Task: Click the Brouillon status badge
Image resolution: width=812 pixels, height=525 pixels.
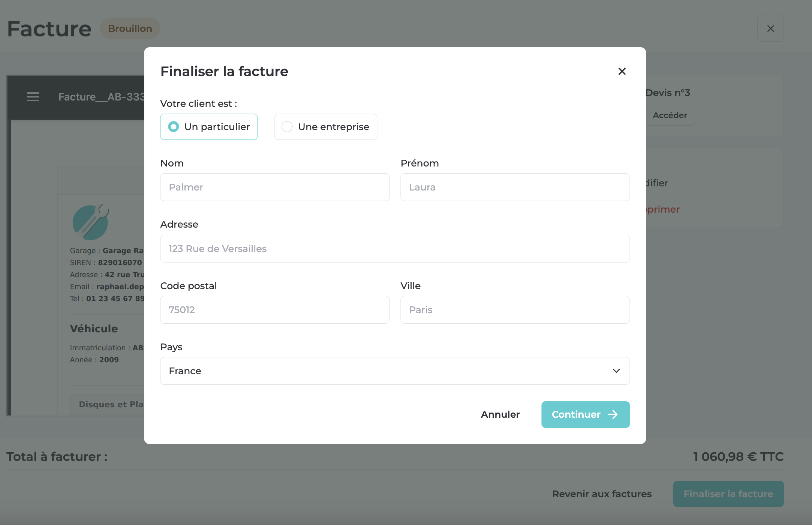Action: [x=130, y=28]
